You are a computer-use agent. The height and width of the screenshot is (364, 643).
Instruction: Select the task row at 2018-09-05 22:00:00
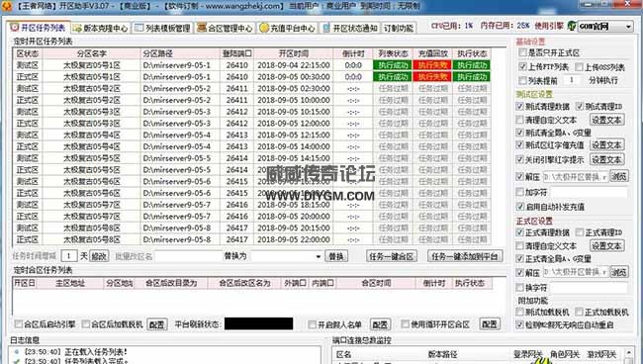pyautogui.click(x=252, y=239)
